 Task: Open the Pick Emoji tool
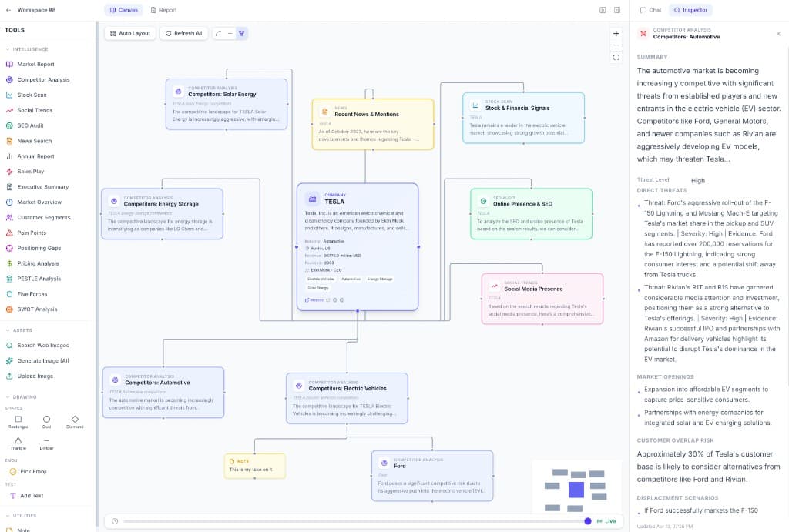tap(31, 471)
